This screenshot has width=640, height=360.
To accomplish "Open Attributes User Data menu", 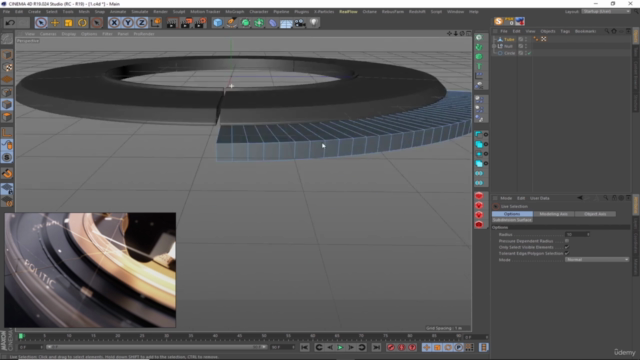I will pyautogui.click(x=540, y=198).
